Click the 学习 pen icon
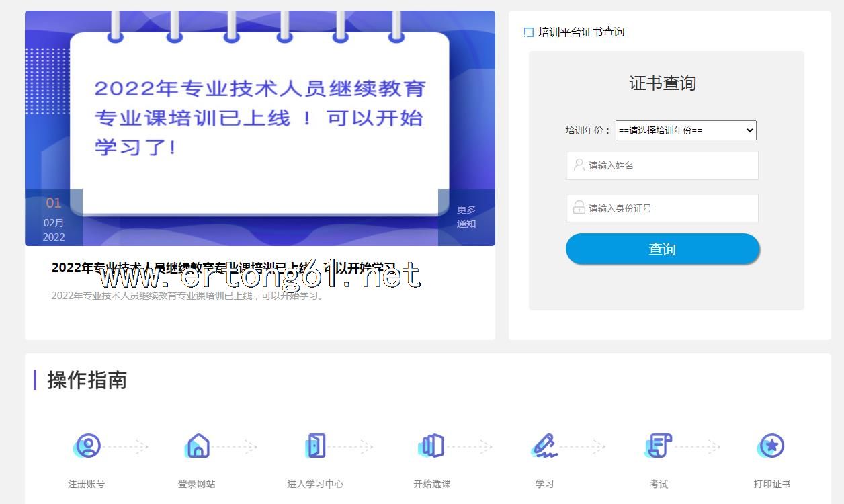Viewport: 844px width, 504px height. point(544,446)
